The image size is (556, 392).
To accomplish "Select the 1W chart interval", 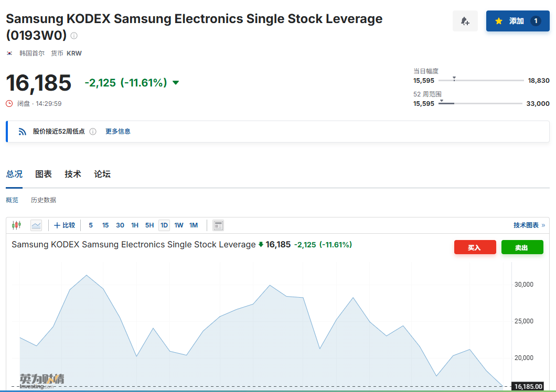I will [x=179, y=225].
